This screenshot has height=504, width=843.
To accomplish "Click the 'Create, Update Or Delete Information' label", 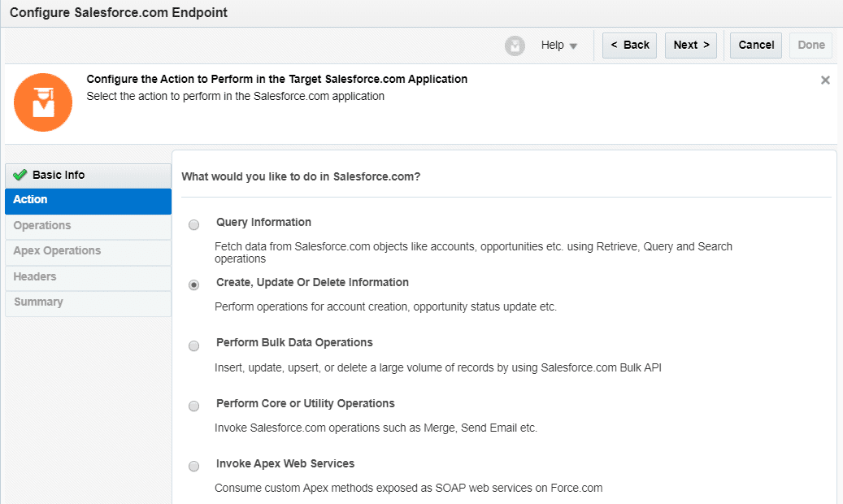I will [312, 282].
